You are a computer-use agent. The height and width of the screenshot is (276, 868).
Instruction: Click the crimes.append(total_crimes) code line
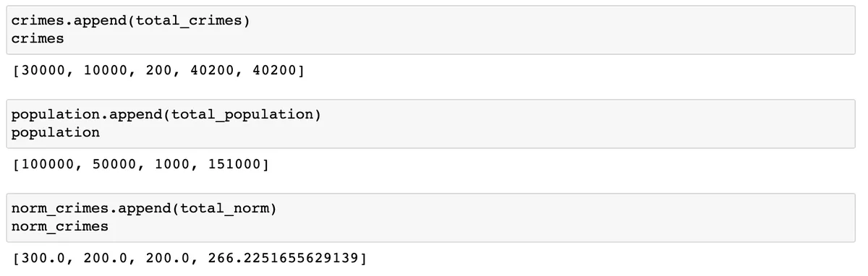point(130,22)
